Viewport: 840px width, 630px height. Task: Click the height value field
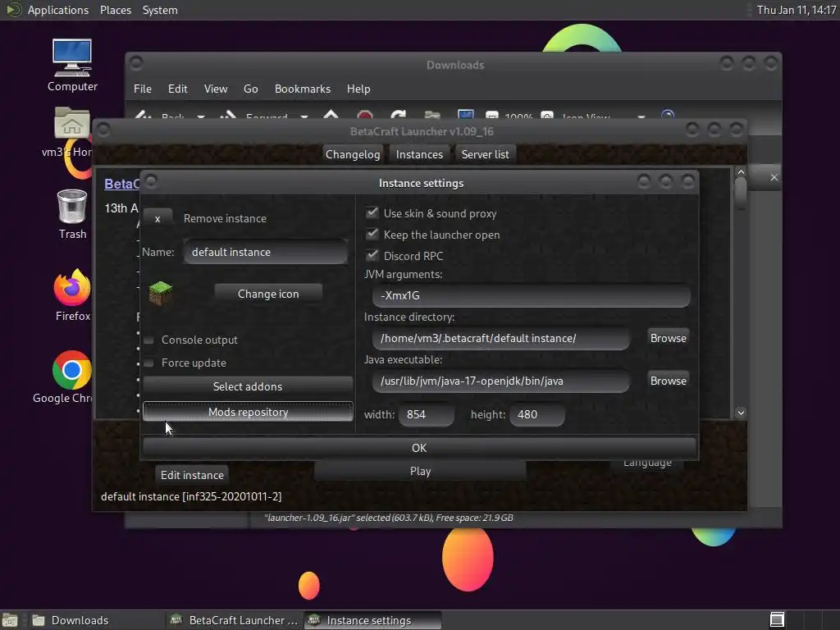536,414
